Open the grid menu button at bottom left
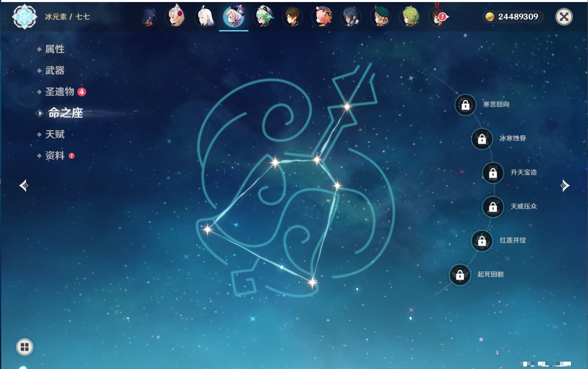588x369 pixels. (24, 347)
